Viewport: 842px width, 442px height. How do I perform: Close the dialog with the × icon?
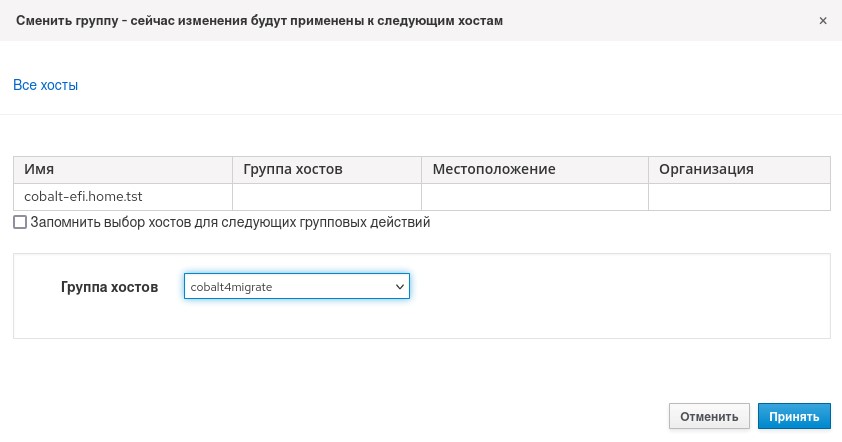tap(822, 20)
